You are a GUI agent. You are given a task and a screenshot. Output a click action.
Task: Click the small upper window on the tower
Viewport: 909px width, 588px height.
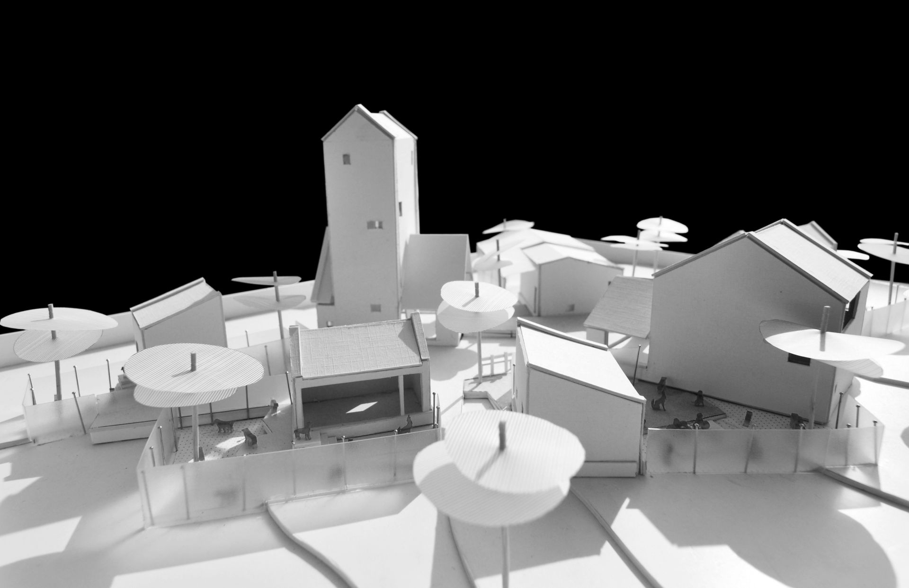click(346, 159)
